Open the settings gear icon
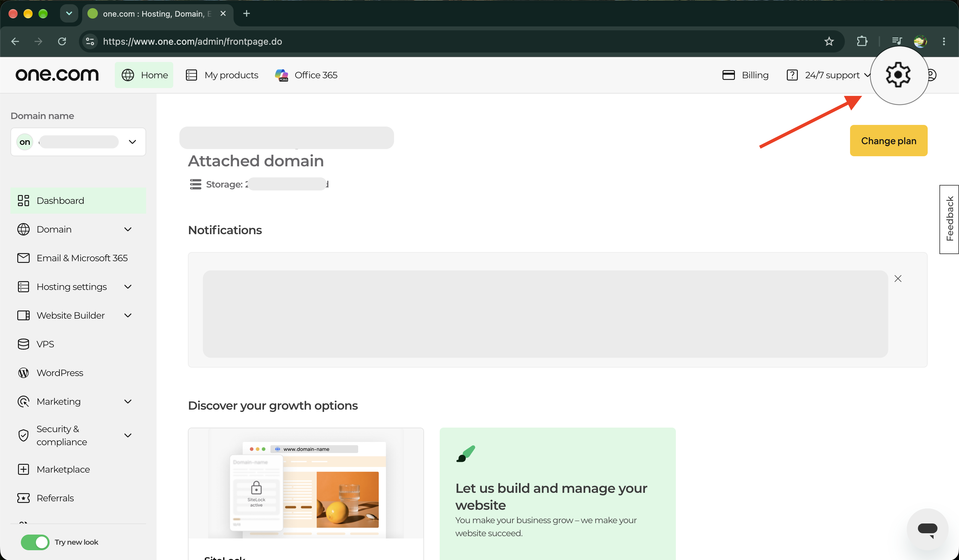Image resolution: width=959 pixels, height=560 pixels. tap(898, 75)
